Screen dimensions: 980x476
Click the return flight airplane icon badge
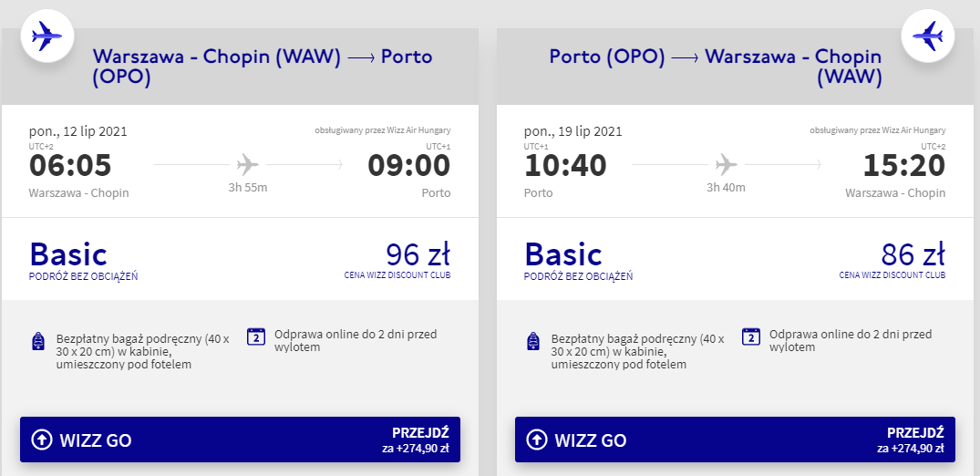click(x=927, y=36)
